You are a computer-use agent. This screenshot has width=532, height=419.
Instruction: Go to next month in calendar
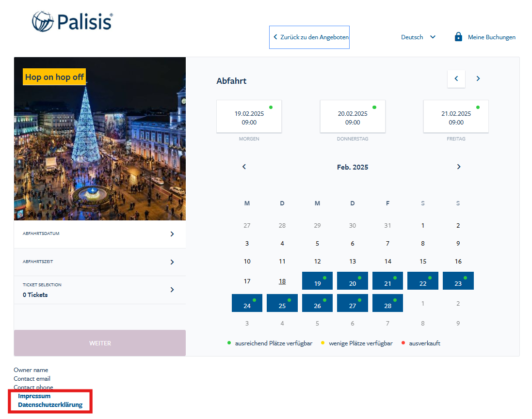coord(459,167)
